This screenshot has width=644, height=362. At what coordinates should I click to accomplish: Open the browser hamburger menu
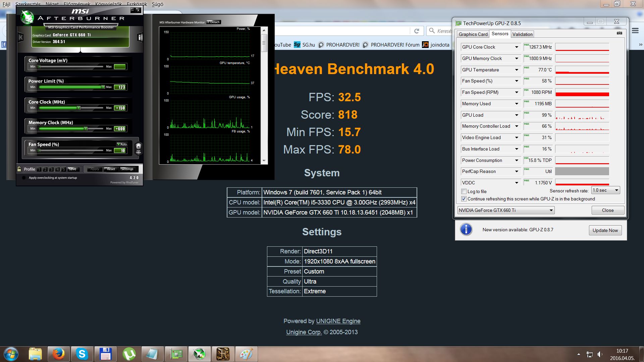point(635,31)
